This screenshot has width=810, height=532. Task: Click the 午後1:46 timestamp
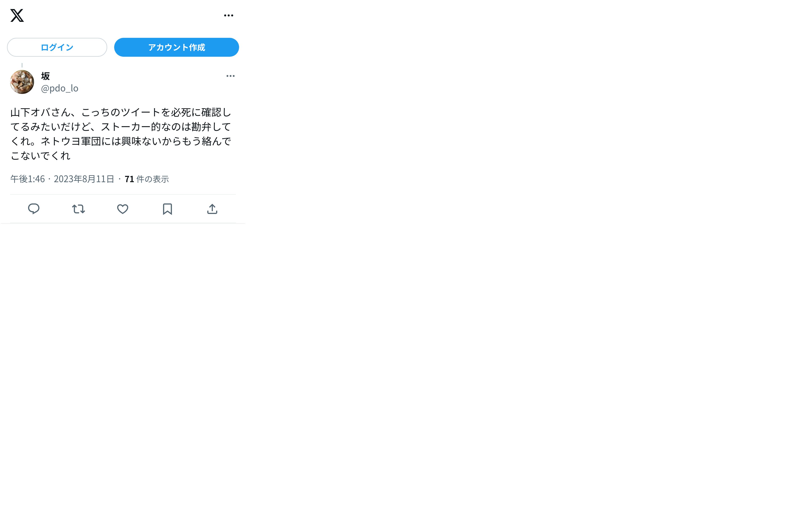[x=28, y=179]
